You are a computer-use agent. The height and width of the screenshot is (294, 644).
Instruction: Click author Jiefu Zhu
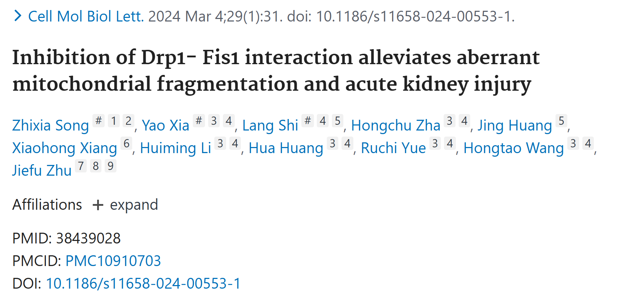42,171
